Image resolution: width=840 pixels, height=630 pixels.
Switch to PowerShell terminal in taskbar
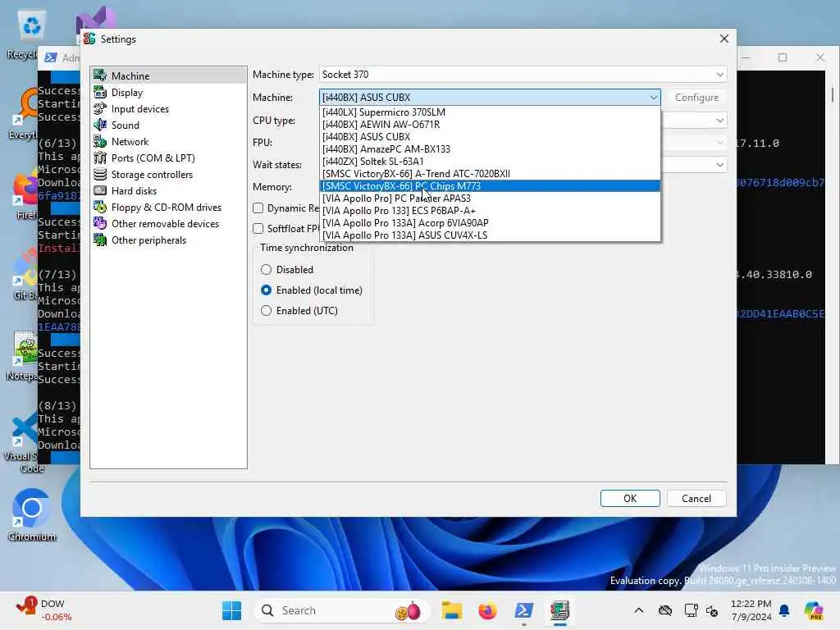click(523, 610)
